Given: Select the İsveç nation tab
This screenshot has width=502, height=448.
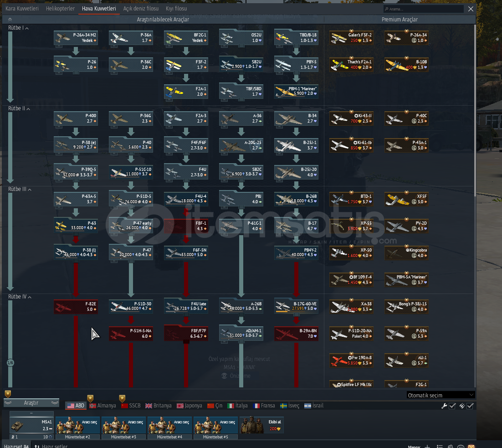Looking at the screenshot, I should point(290,406).
